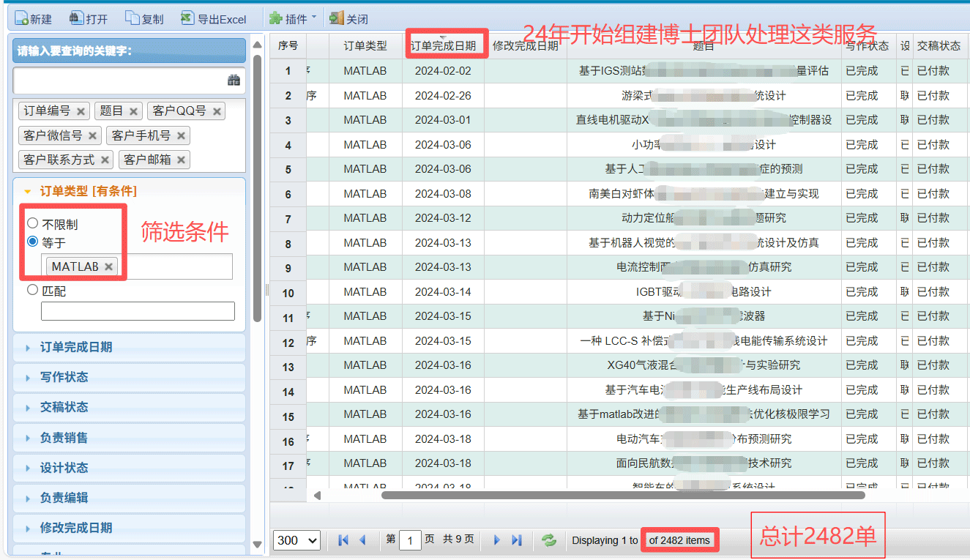
Task: Click the 关闭 close button
Action: point(348,18)
